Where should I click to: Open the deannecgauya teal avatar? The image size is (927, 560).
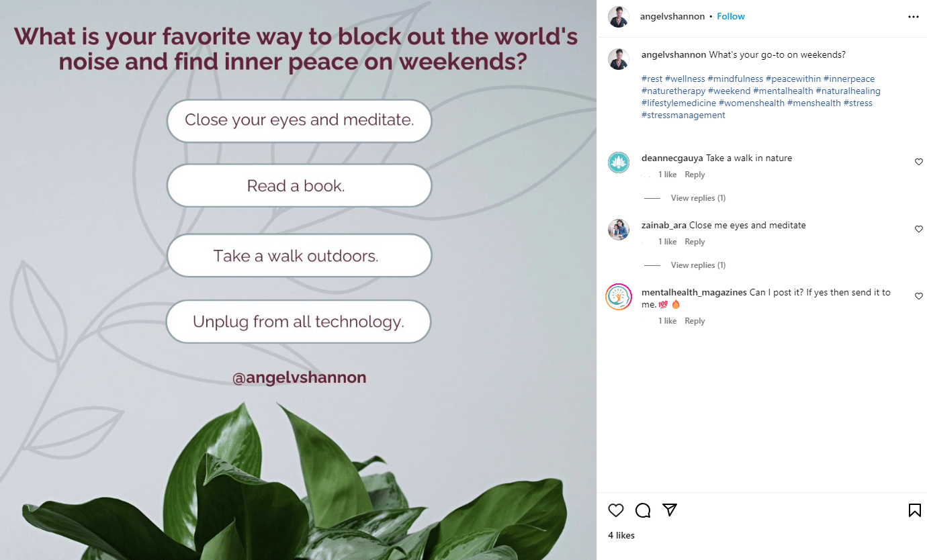click(x=618, y=162)
